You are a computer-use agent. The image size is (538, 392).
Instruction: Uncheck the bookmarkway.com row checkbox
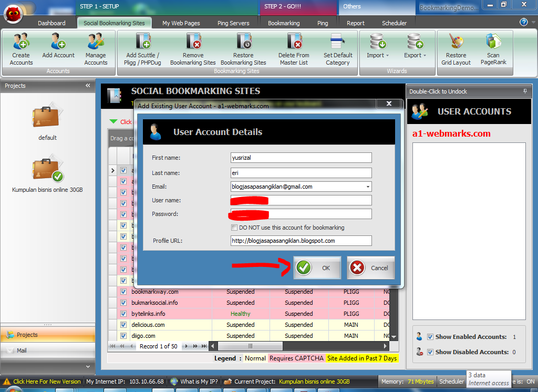pos(123,292)
